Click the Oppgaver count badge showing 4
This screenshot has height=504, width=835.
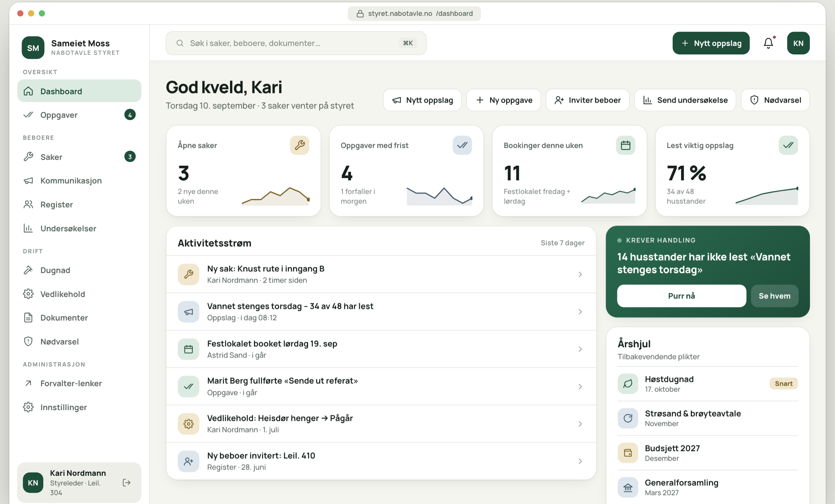130,115
